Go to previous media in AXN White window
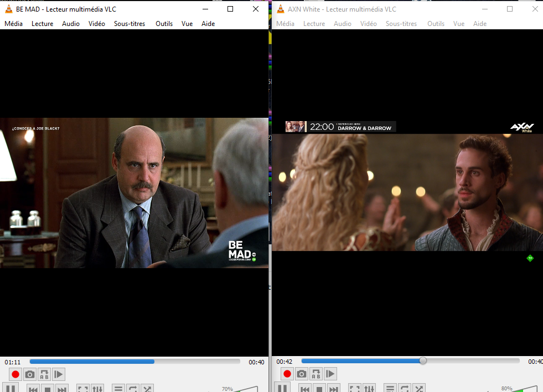543x392 pixels. [x=305, y=389]
